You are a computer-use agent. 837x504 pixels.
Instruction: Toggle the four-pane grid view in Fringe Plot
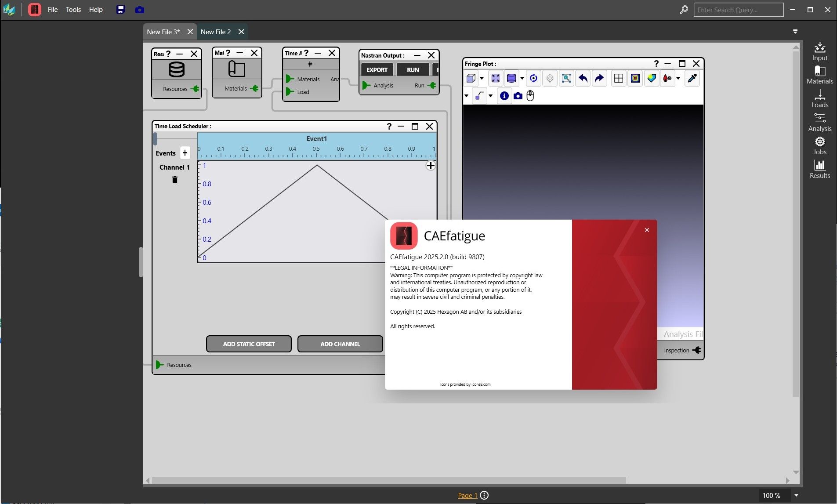click(x=618, y=78)
